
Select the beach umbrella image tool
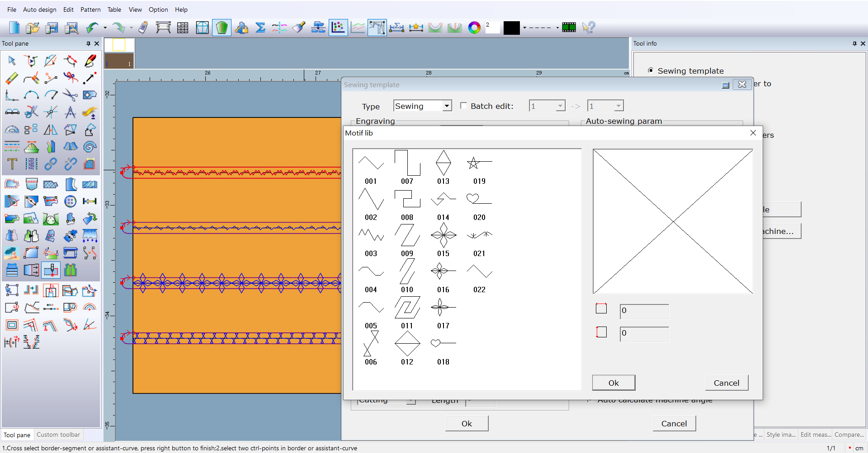12,253
